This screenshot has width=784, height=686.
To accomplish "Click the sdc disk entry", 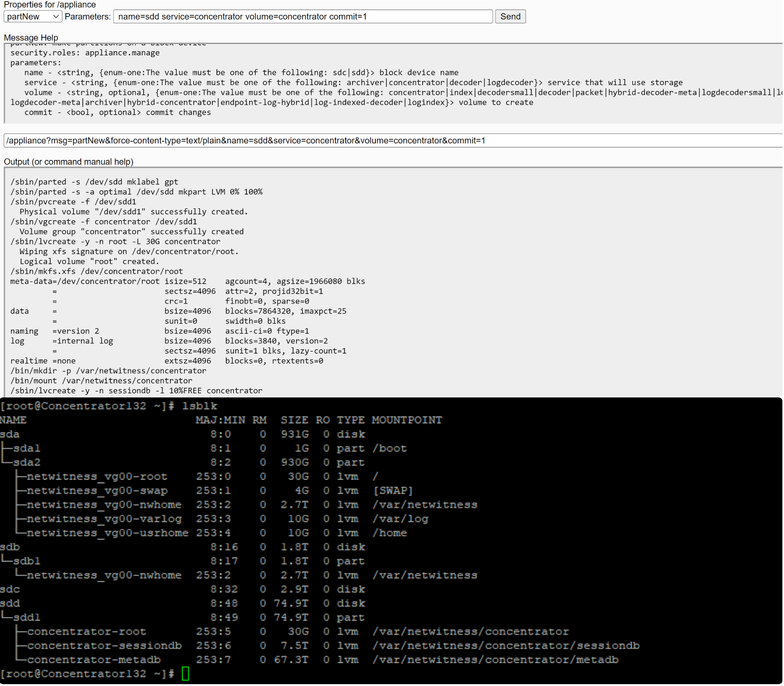I will [10, 589].
